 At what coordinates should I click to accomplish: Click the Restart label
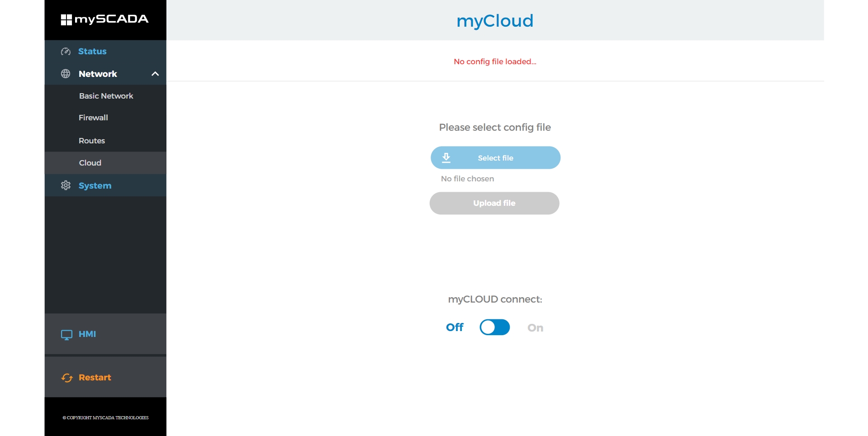pyautogui.click(x=95, y=377)
